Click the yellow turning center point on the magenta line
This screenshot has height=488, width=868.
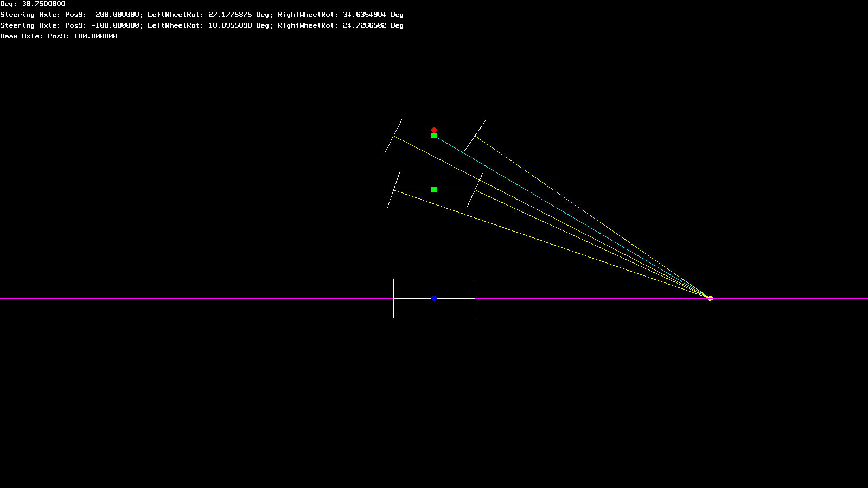(710, 298)
